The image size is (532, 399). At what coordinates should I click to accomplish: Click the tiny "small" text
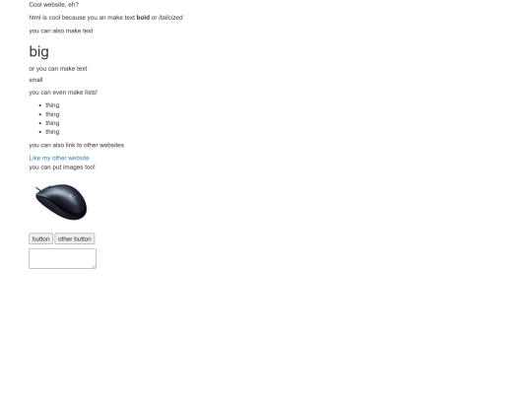coord(35,80)
